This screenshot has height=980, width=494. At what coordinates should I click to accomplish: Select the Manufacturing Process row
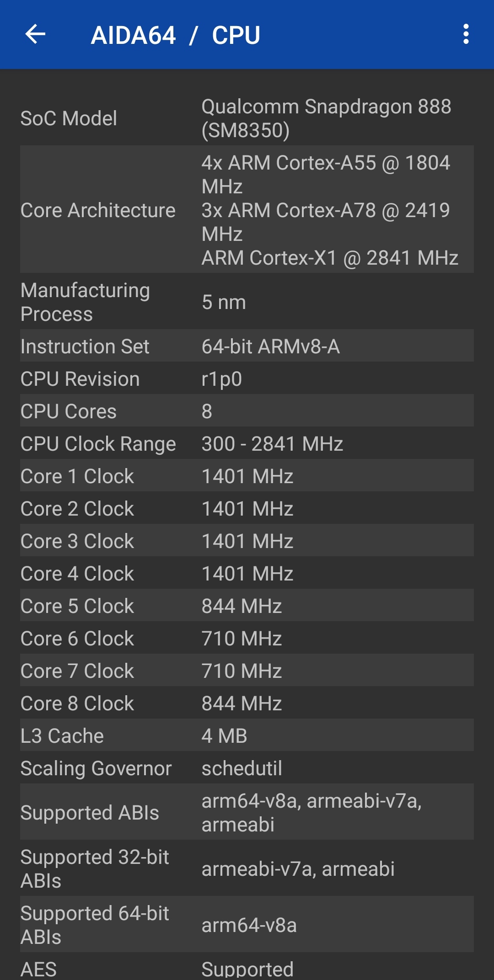pos(247,302)
